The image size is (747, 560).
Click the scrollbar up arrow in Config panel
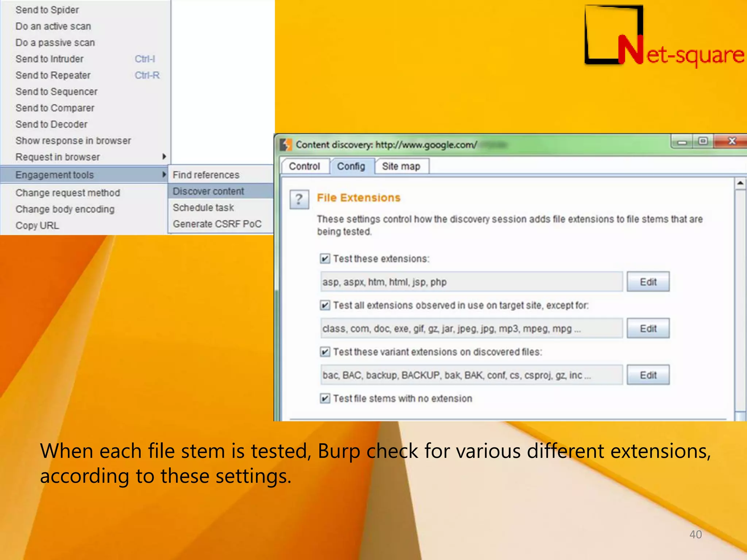click(740, 183)
